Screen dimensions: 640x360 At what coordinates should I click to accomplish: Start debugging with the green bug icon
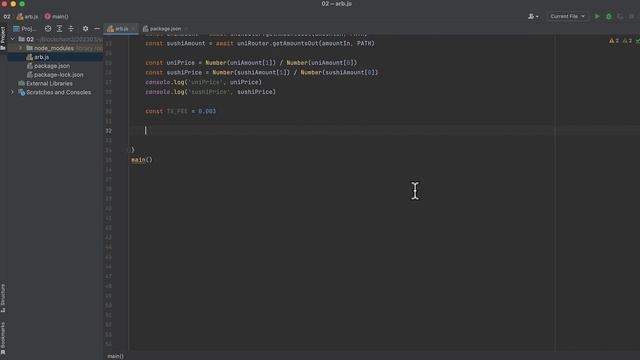609,16
